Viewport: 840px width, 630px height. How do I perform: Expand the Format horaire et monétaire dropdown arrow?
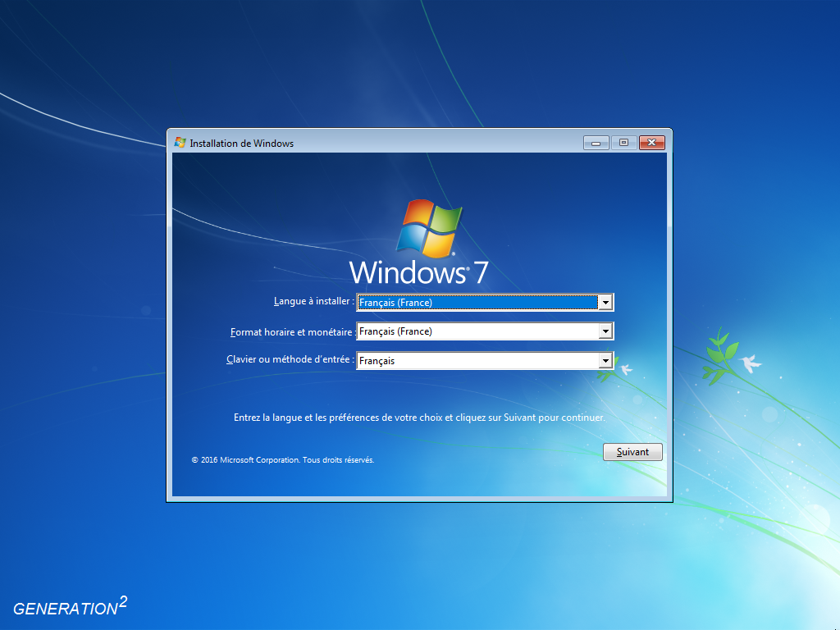tap(605, 331)
